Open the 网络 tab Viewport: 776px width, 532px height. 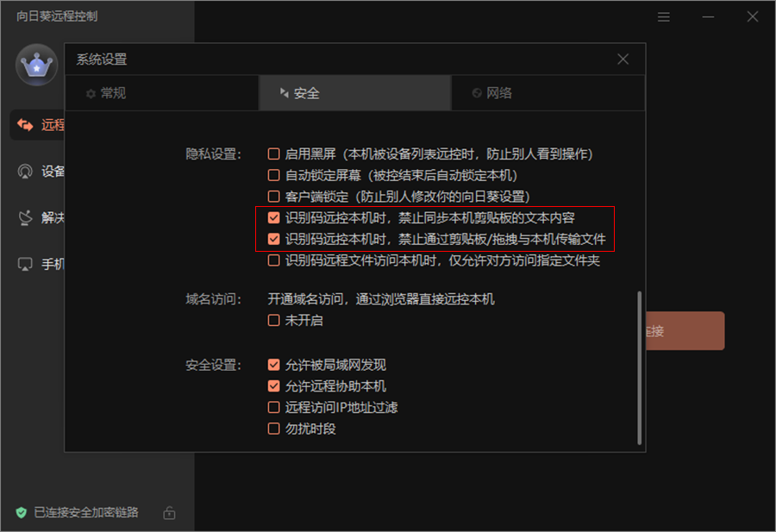tap(548, 93)
